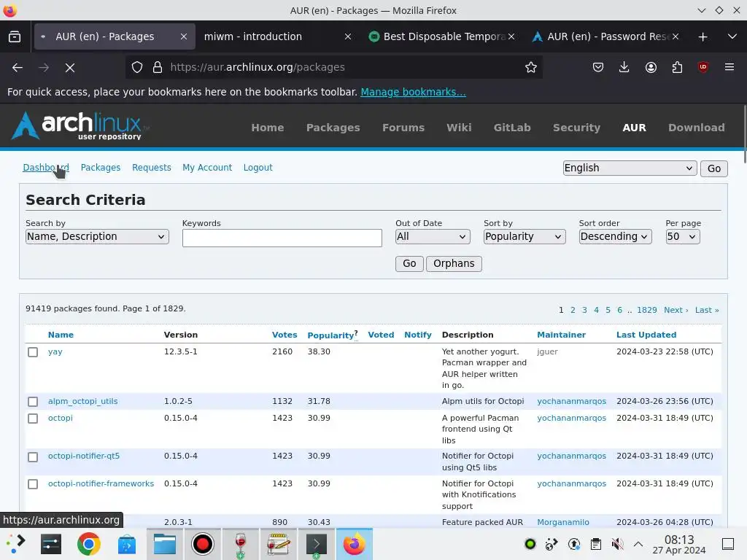Viewport: 747px width, 560px height.
Task: Click the Arch Linux user repository logo
Action: click(x=80, y=125)
